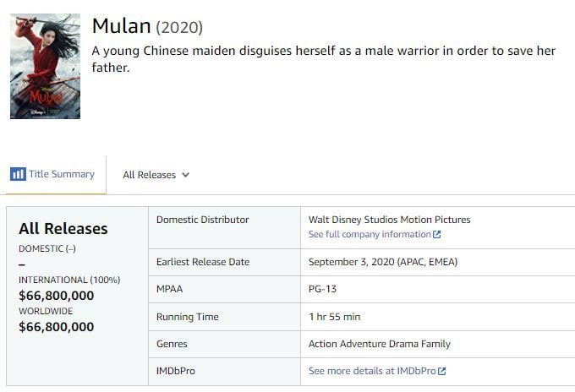Switch to the Title Summary tab
Image resolution: width=575 pixels, height=392 pixels.
click(x=61, y=174)
